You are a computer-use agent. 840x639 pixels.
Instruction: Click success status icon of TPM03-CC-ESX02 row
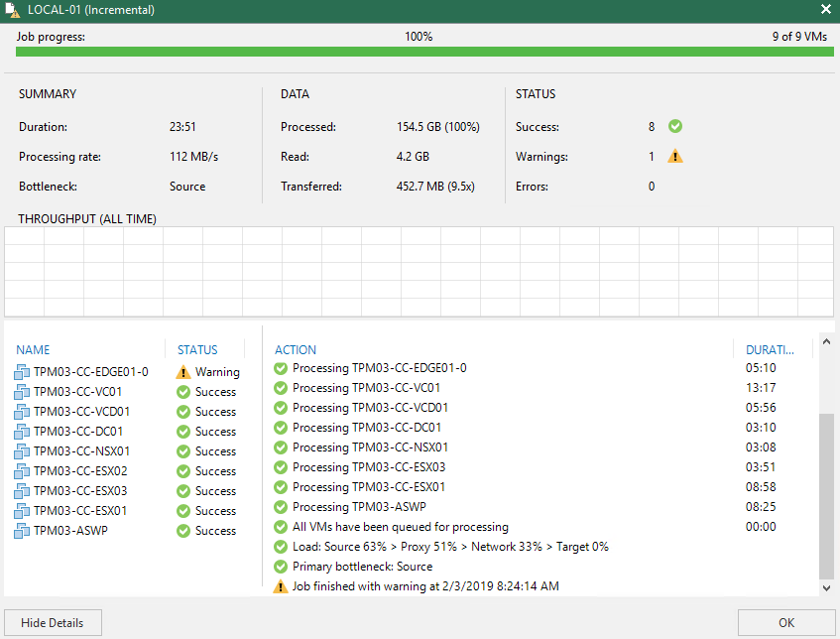183,471
